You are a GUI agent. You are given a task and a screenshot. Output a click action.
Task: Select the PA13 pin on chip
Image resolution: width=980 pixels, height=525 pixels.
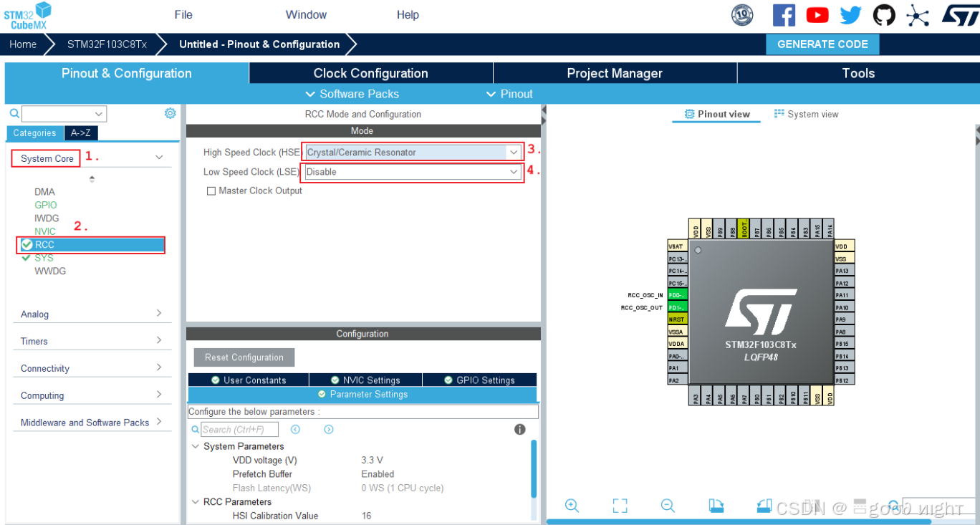[x=845, y=271]
